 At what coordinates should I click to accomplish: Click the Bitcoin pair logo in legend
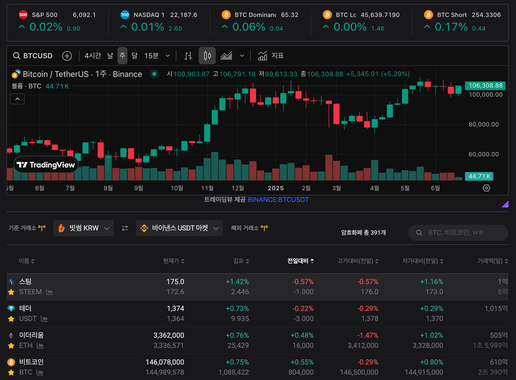click(16, 74)
